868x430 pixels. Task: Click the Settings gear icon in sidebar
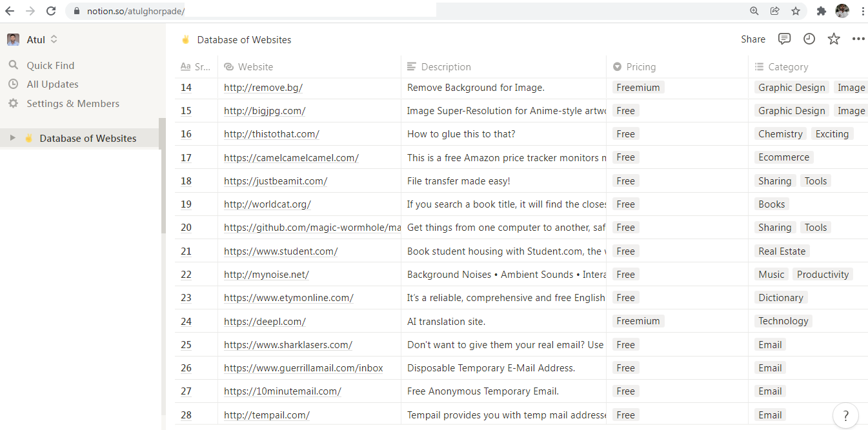(14, 103)
